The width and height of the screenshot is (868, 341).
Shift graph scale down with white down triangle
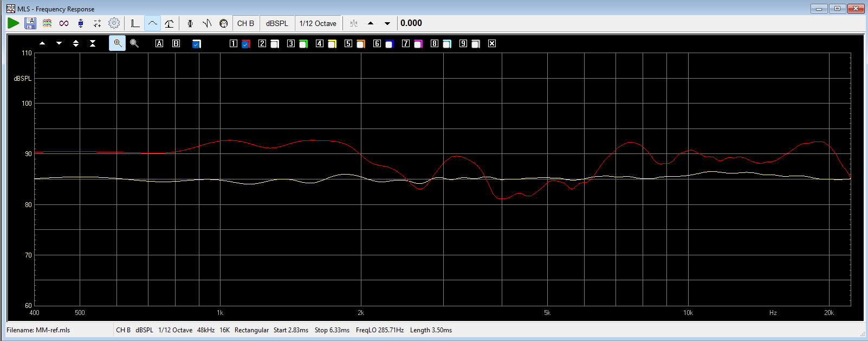coord(59,43)
